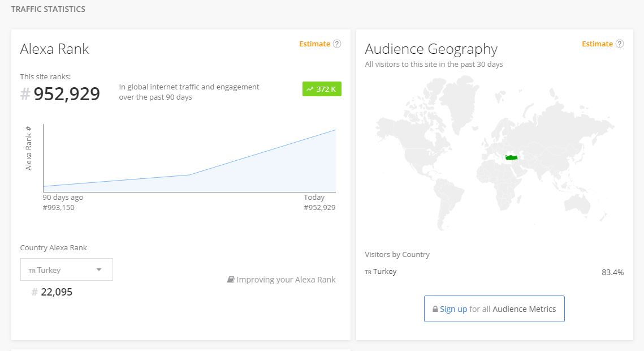Click the Traffic Statistics section heading
The height and width of the screenshot is (351, 644).
(x=48, y=9)
